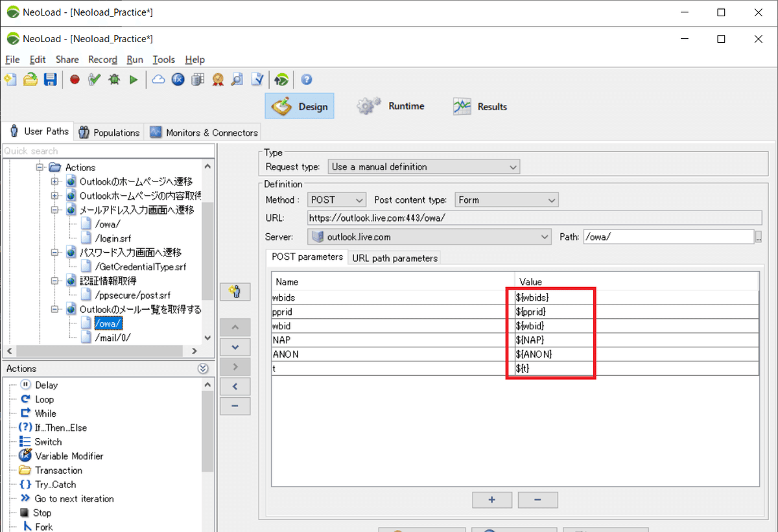Viewport: 778px width, 532px height.
Task: Switch to the Runtime section
Action: 392,106
